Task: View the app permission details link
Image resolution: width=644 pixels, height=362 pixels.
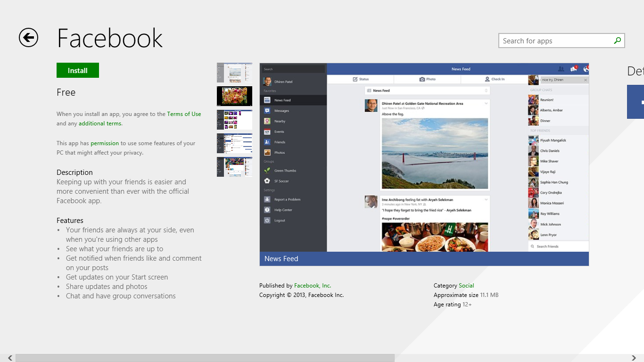Action: pyautogui.click(x=105, y=143)
